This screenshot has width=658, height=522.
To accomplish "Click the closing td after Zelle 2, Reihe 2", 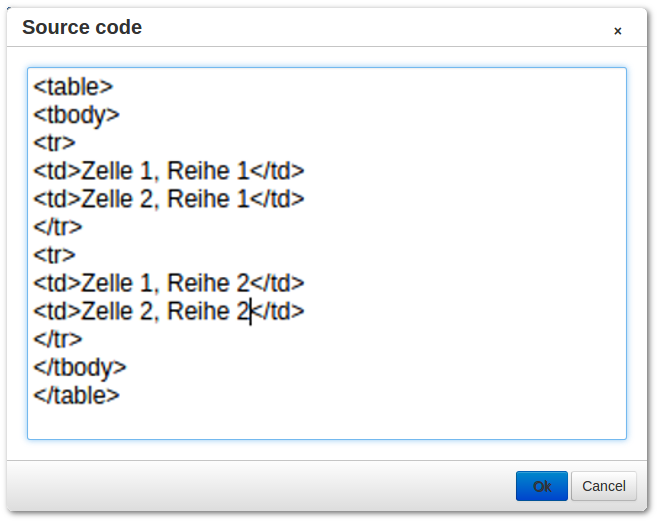I will [278, 311].
